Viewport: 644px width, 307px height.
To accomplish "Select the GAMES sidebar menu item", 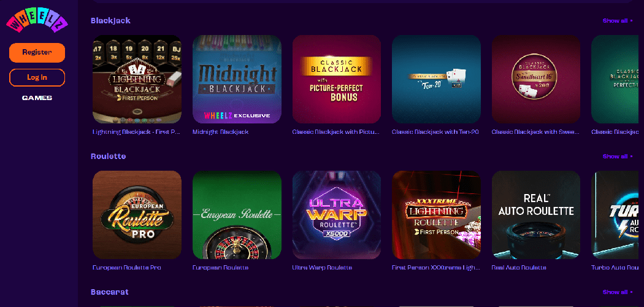I will point(37,98).
